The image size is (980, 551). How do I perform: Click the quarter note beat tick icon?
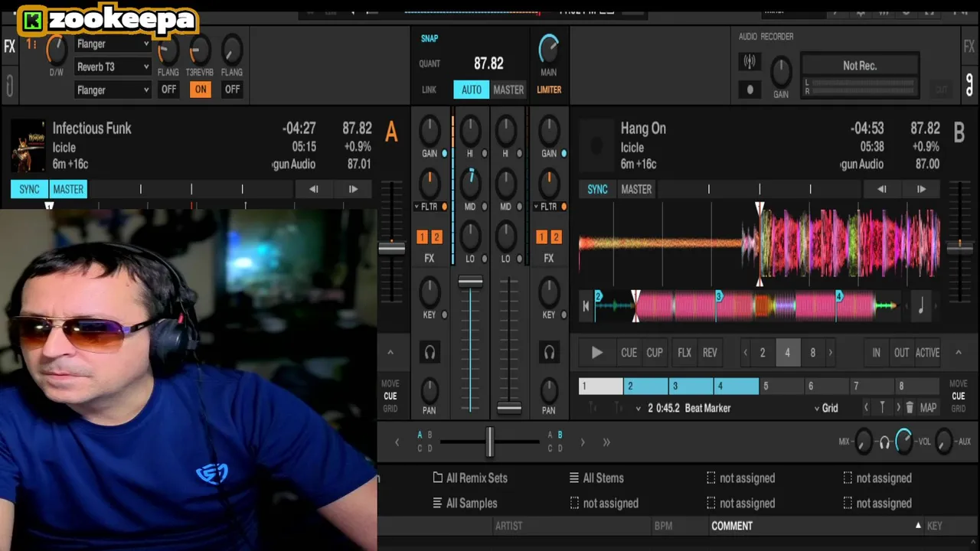920,306
